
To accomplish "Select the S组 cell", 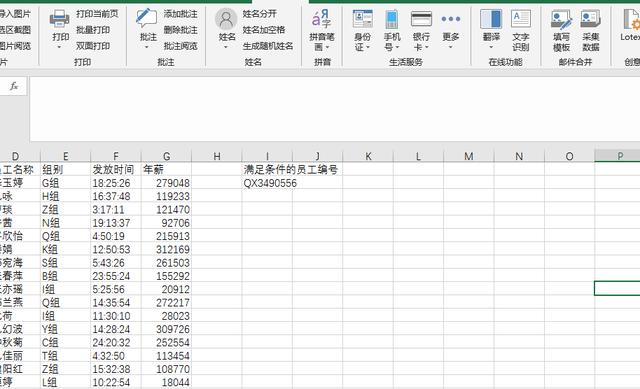I will (65, 263).
